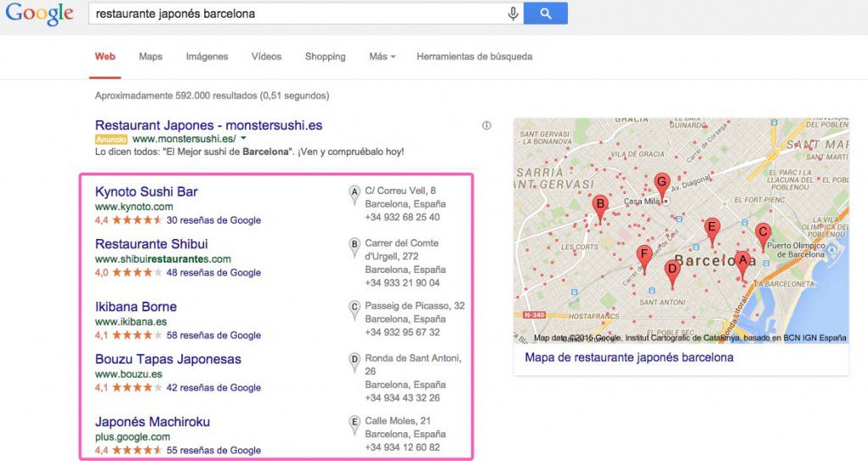This screenshot has width=868, height=461.
Task: Click www.kynoto.com URL text
Action: click(x=134, y=207)
